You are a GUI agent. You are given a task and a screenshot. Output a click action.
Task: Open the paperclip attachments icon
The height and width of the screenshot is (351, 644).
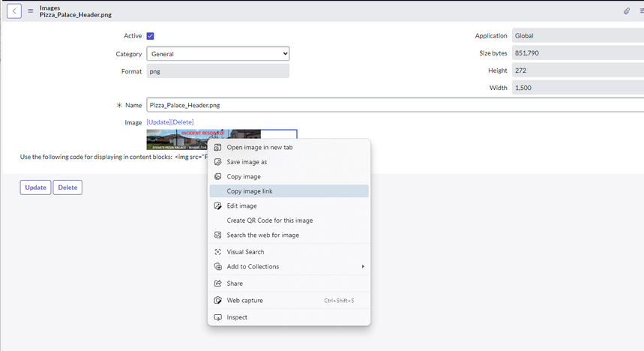[x=626, y=11]
